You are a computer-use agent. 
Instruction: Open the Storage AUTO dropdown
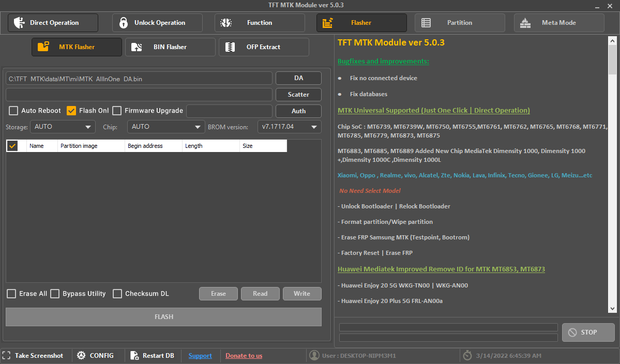click(62, 127)
